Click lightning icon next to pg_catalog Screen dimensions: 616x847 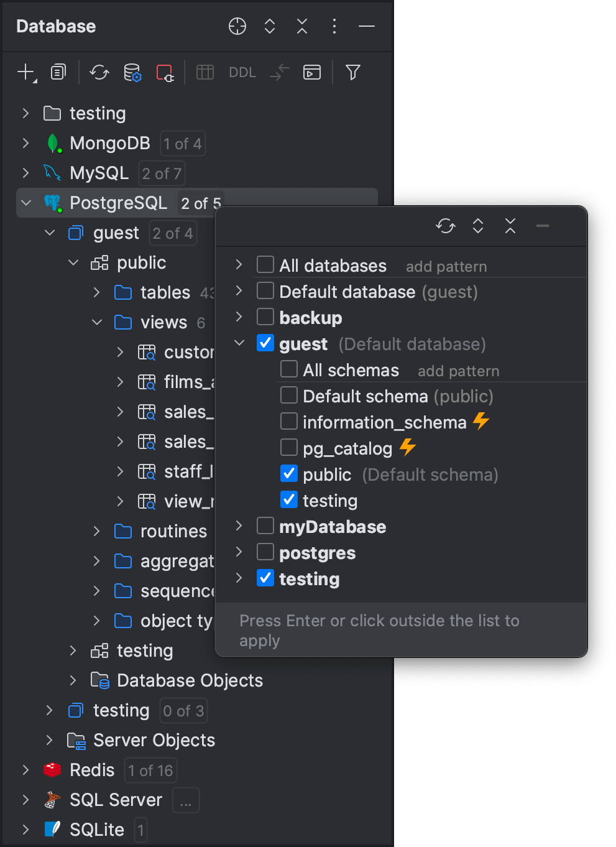[x=407, y=447]
